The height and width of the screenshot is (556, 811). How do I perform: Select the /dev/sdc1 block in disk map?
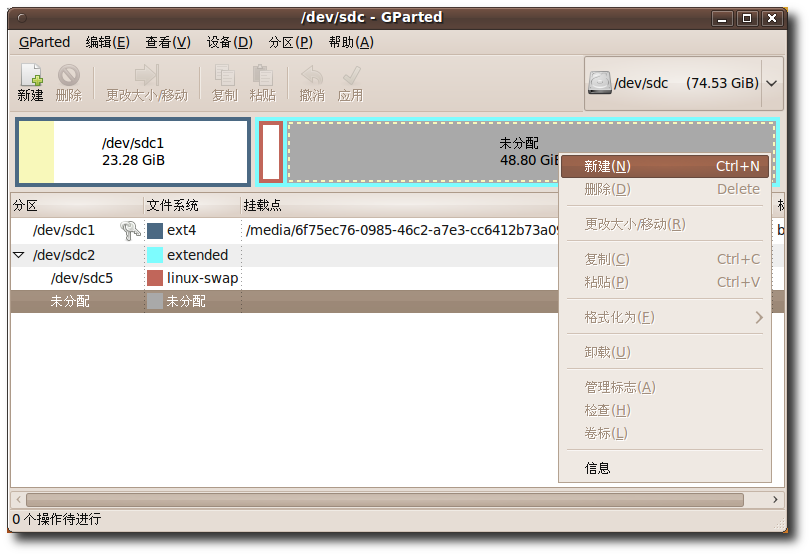pyautogui.click(x=133, y=152)
